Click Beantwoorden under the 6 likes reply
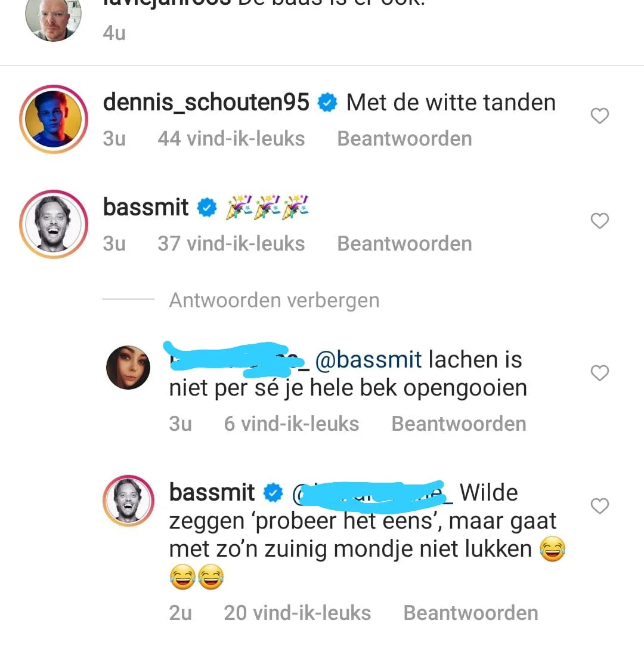Viewport: 644px width, 645px height. [x=459, y=424]
